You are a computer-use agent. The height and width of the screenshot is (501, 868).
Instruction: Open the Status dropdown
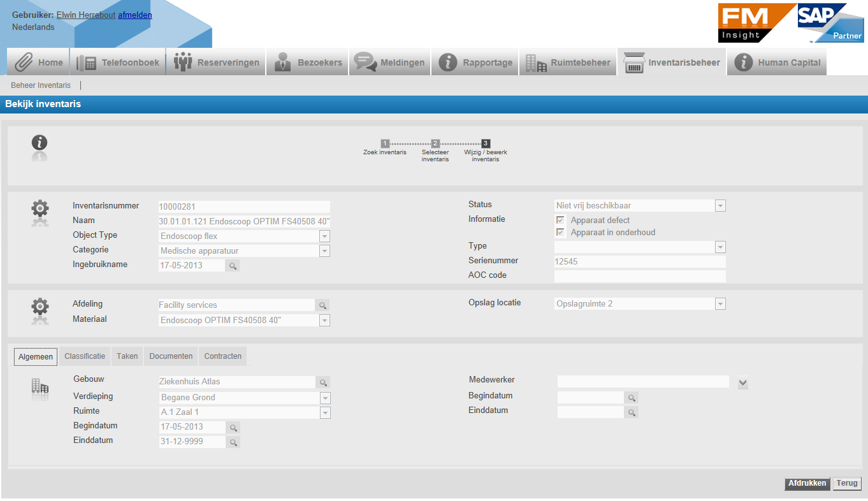[x=720, y=206]
